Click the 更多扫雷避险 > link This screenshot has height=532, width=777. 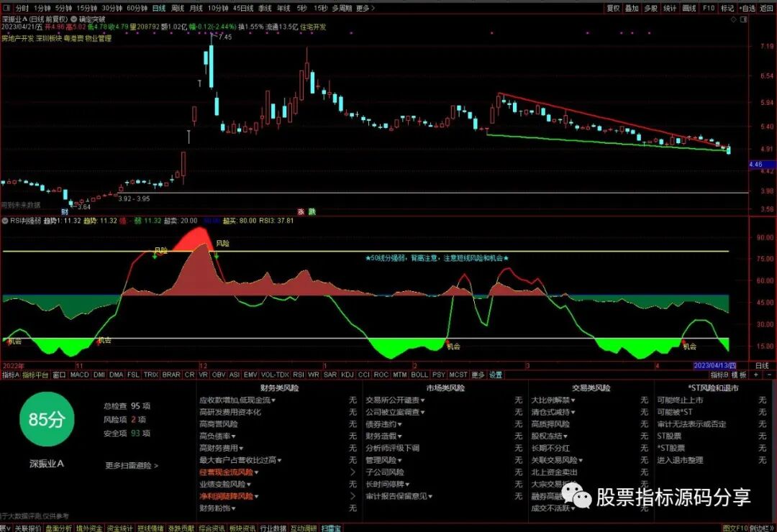pos(132,466)
